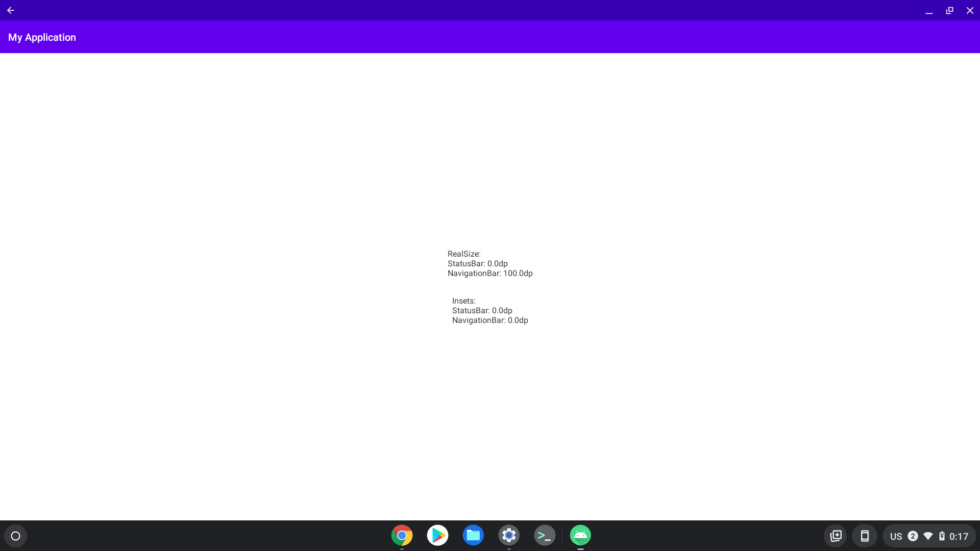Click the RealSize NavigationBar 100.0dp text

[490, 273]
